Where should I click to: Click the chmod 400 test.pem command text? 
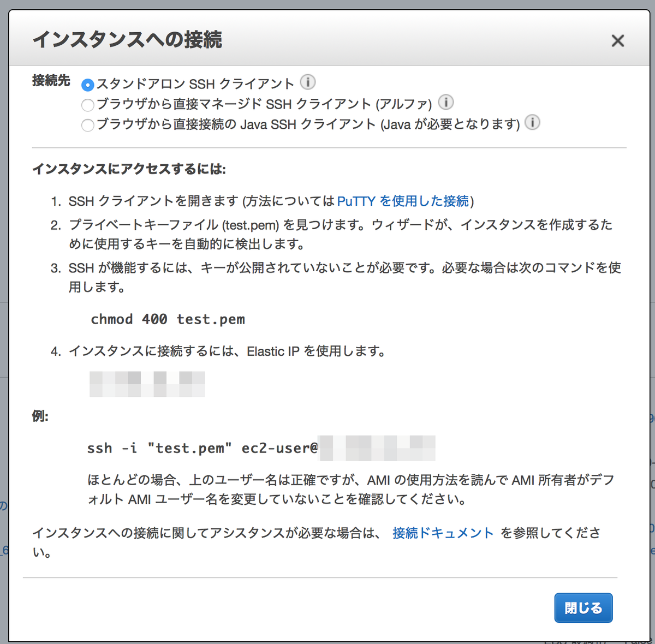(168, 320)
